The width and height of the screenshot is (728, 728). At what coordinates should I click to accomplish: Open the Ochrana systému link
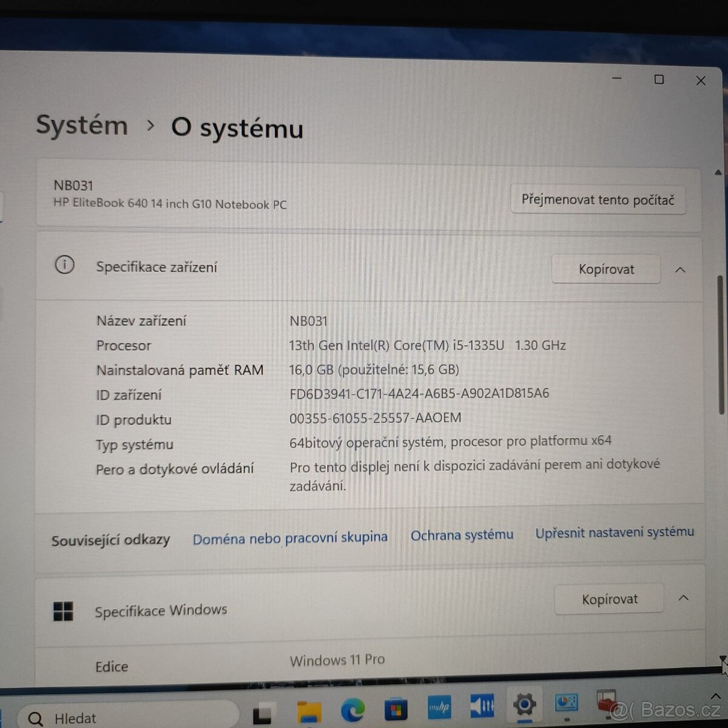(462, 534)
